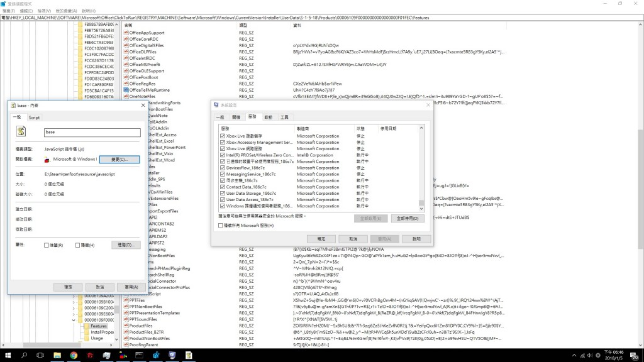644x362 pixels.
Task: Open Task View from the taskbar
Action: pyautogui.click(x=40, y=355)
